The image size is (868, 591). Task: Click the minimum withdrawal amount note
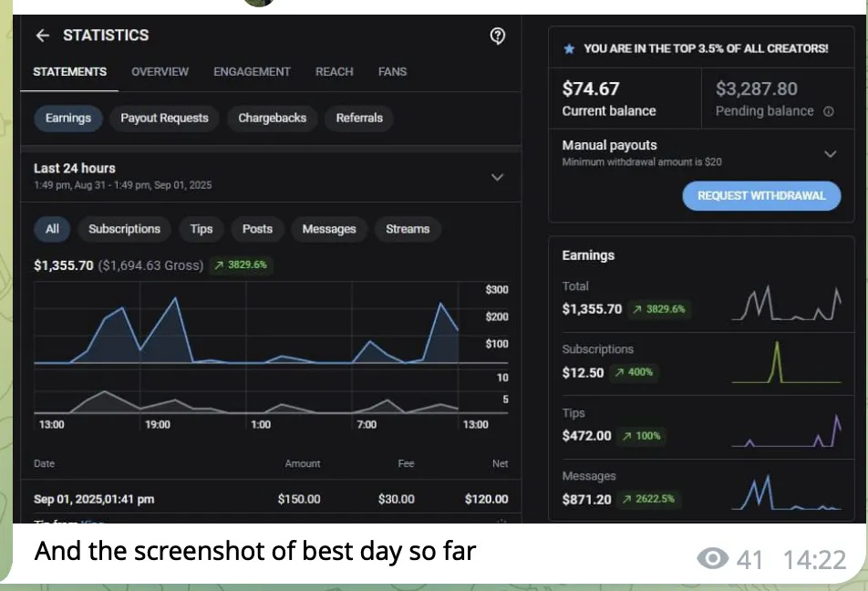coord(642,162)
